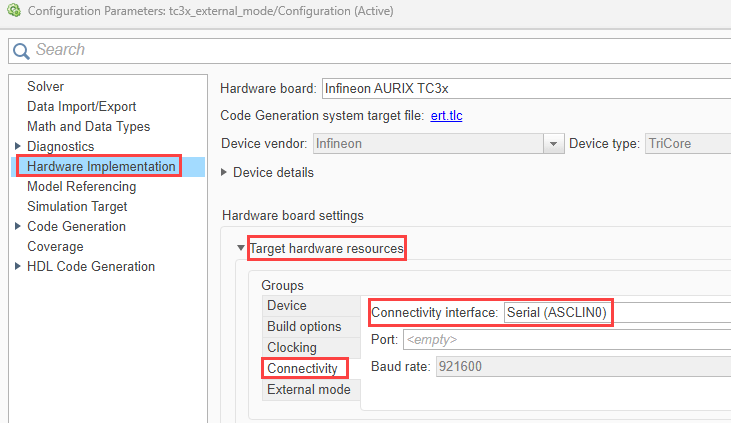Select Solver in the left pane
This screenshot has width=731, height=423.
pyautogui.click(x=45, y=87)
